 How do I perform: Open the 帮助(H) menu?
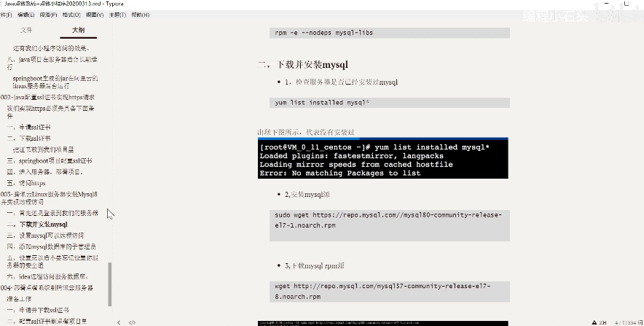[x=141, y=15]
